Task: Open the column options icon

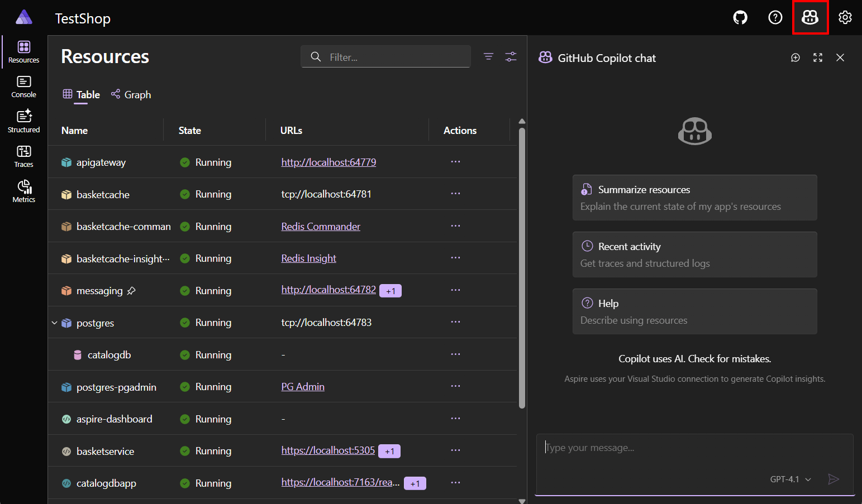Action: (511, 56)
